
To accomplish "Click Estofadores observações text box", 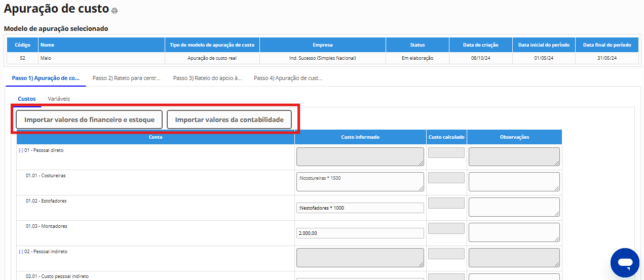I will (514, 207).
